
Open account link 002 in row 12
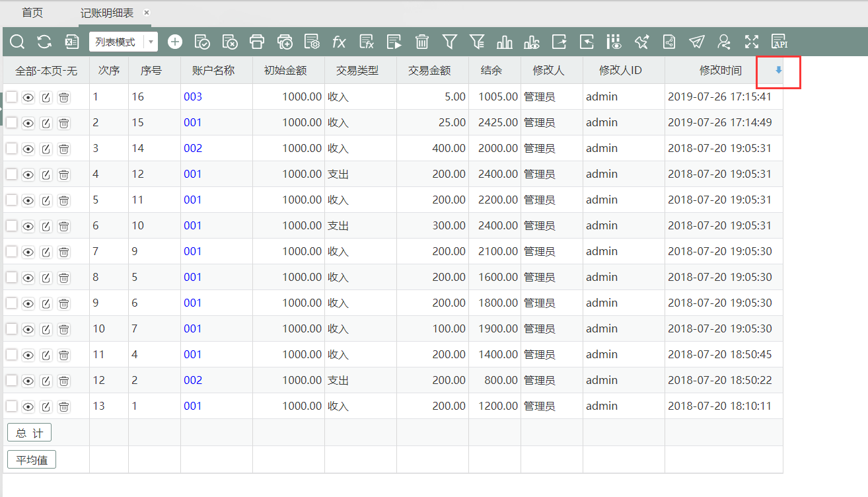[193, 380]
